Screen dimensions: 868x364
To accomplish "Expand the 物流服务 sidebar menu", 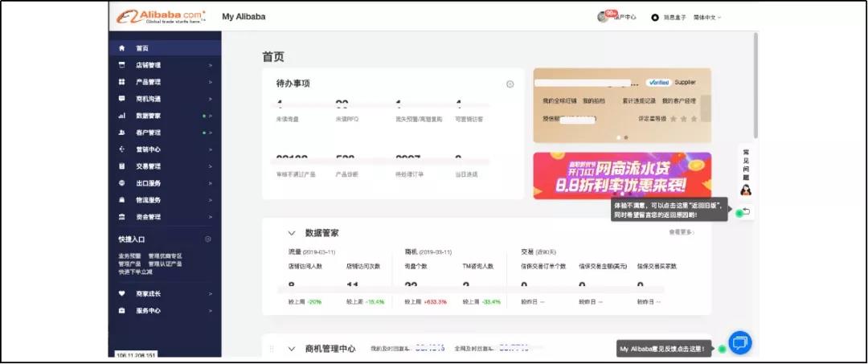I will click(211, 200).
